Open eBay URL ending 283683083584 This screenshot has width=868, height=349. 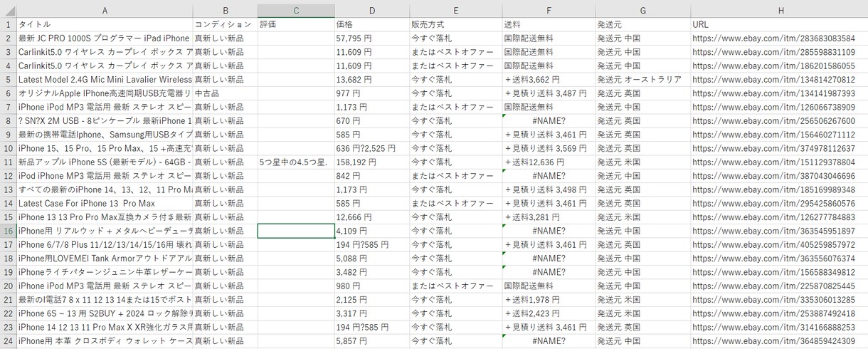pos(774,38)
